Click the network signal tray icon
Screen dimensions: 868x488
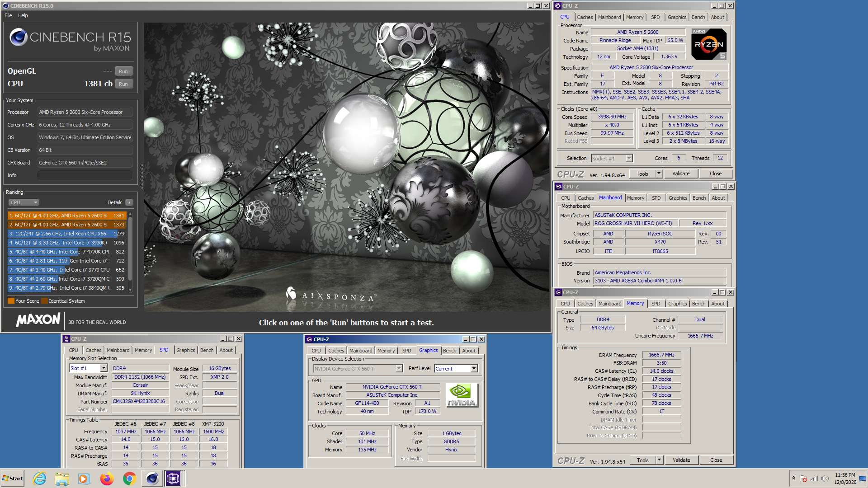pyautogui.click(x=814, y=479)
